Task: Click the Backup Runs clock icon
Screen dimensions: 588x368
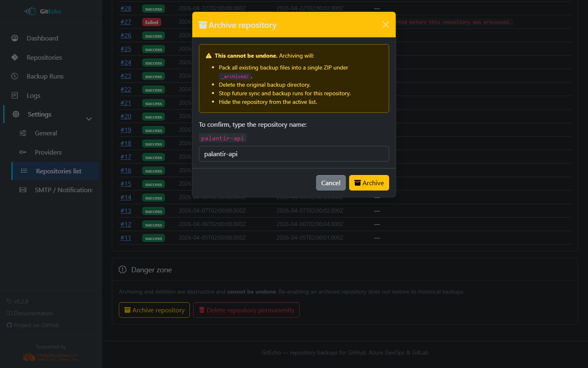Action: pyautogui.click(x=15, y=76)
